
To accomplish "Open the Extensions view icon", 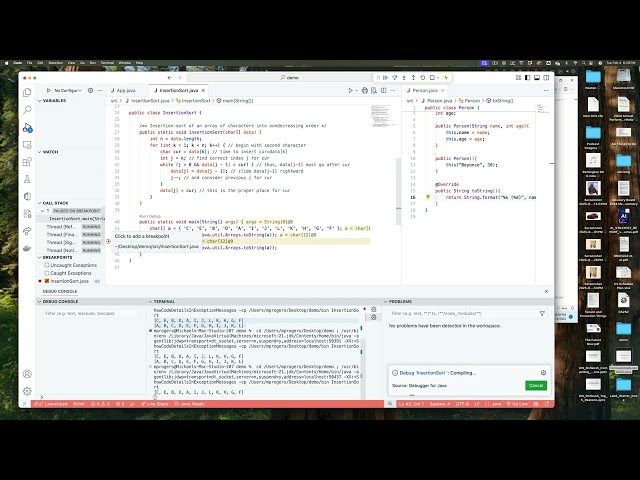I will point(27,162).
